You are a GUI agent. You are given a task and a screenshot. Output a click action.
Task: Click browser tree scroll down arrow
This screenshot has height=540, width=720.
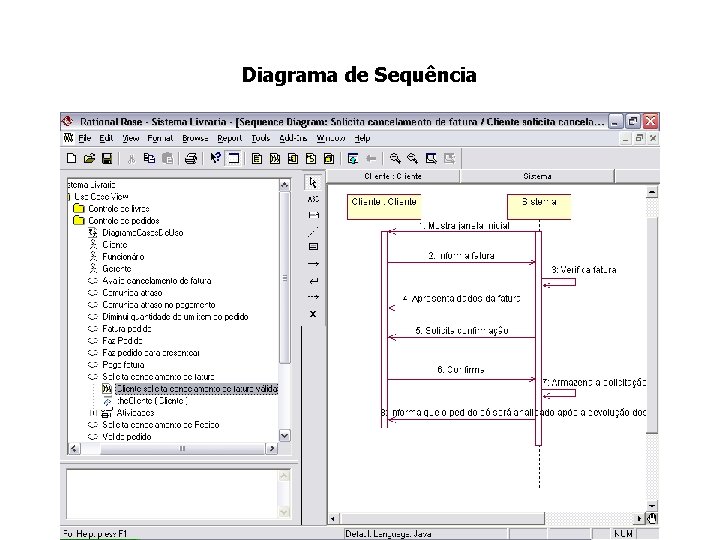(285, 435)
